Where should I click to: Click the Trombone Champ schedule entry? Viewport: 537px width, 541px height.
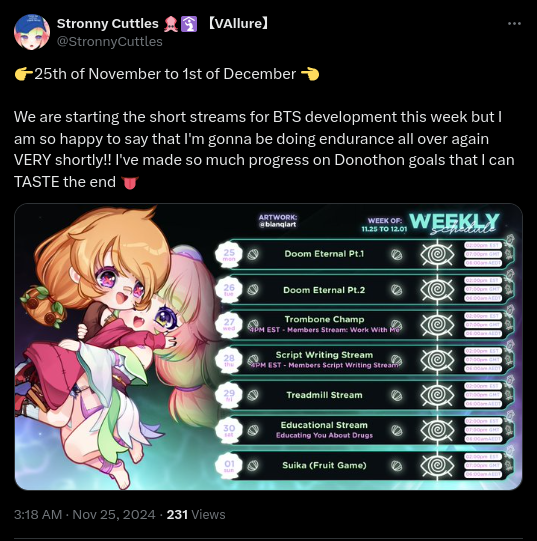pos(324,319)
